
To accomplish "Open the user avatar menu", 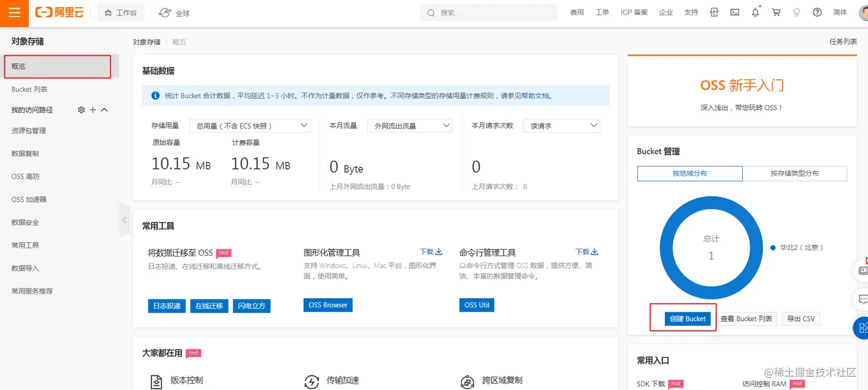I will (863, 13).
